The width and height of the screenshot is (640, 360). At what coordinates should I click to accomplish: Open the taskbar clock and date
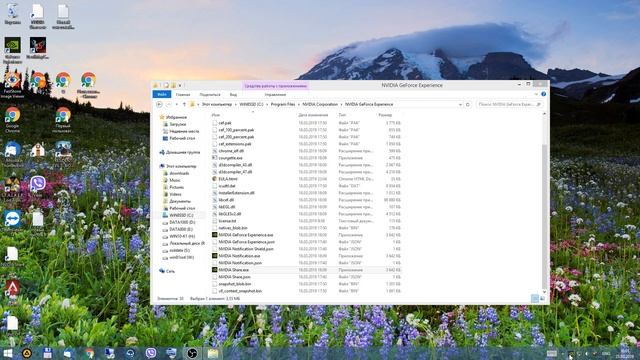[x=624, y=353]
